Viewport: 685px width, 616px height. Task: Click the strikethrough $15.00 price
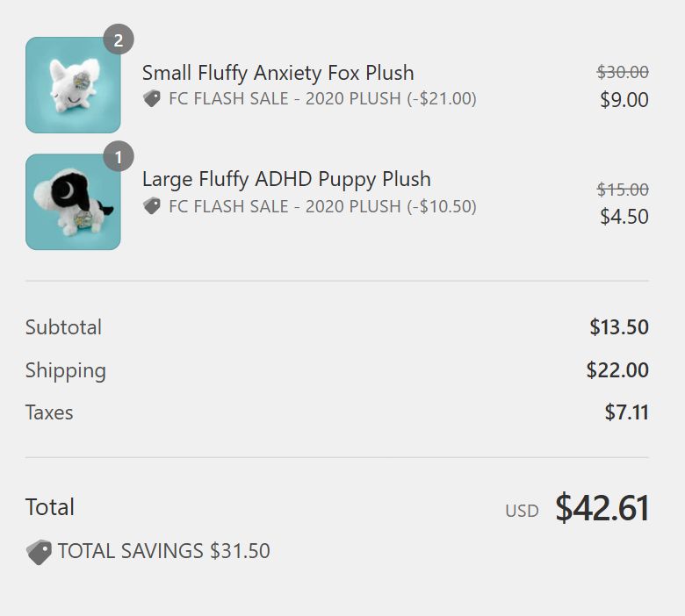[x=623, y=190]
